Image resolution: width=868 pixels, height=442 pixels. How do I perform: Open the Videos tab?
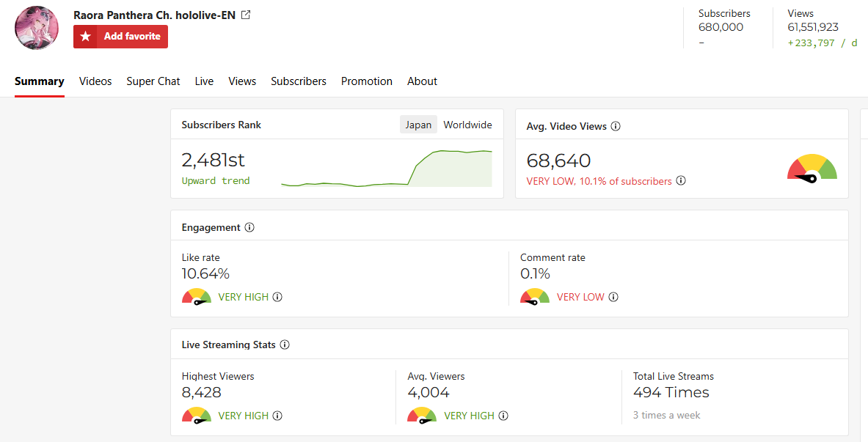[95, 81]
